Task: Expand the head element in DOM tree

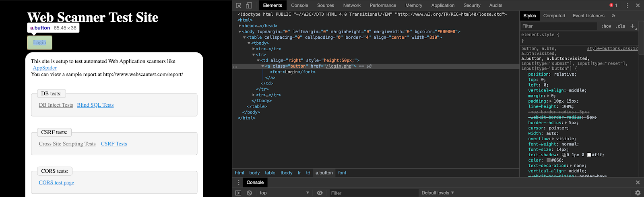Action: pyautogui.click(x=240, y=26)
